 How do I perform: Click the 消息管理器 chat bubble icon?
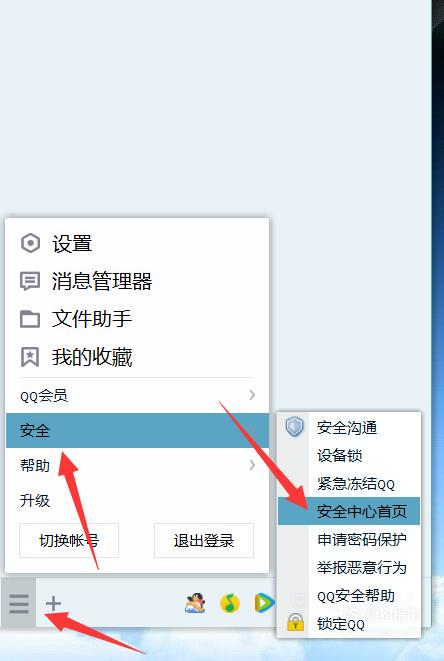point(30,281)
